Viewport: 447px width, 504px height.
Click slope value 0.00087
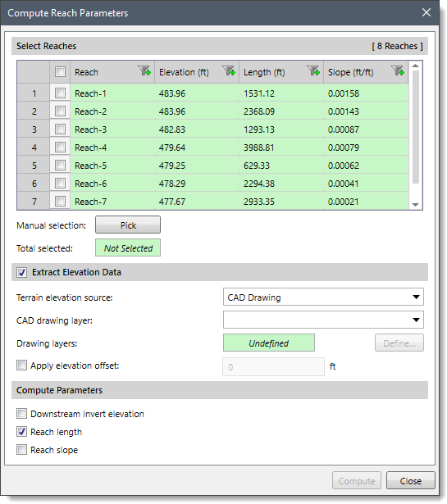pyautogui.click(x=344, y=129)
